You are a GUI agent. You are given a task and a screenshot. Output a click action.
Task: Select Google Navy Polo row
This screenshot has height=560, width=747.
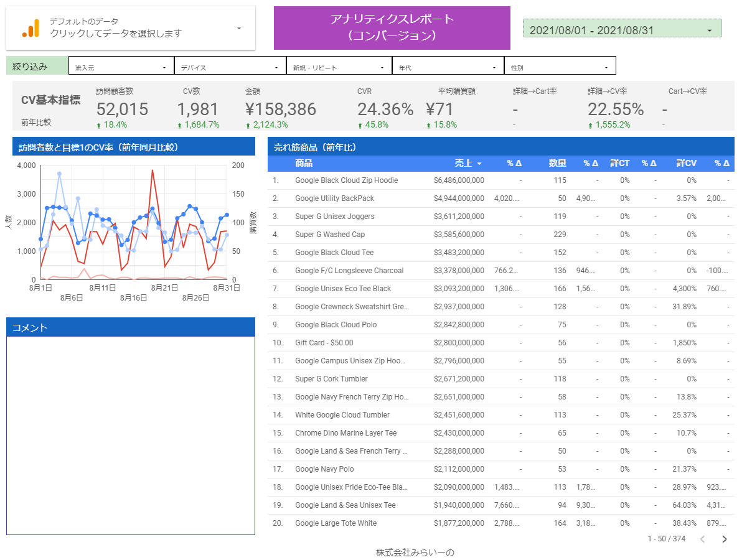[x=501, y=469]
